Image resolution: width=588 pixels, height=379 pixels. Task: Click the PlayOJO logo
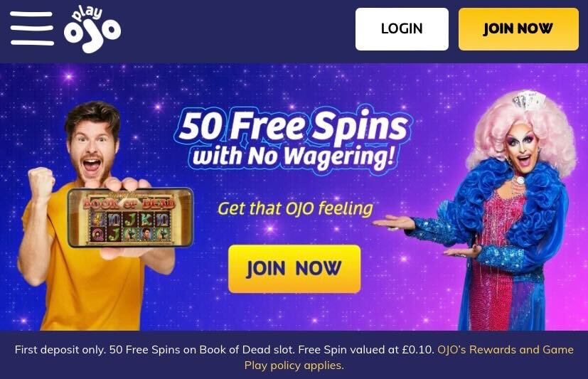tap(92, 29)
